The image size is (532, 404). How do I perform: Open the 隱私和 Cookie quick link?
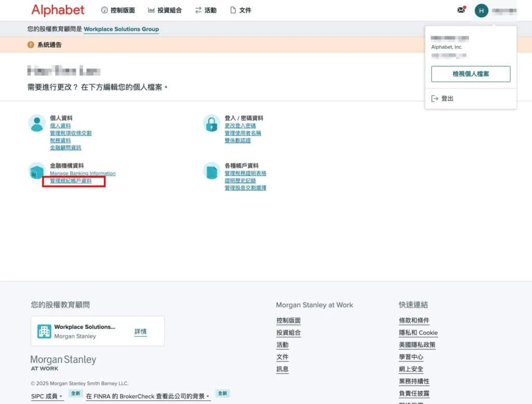(x=418, y=333)
